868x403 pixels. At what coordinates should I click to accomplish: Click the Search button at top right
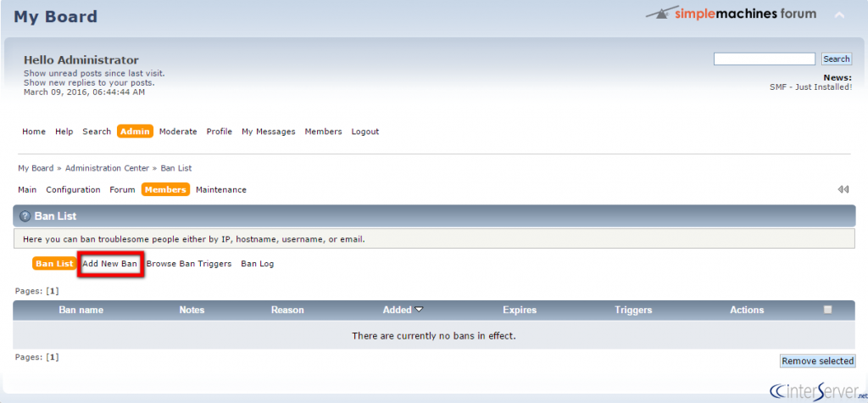(x=837, y=59)
